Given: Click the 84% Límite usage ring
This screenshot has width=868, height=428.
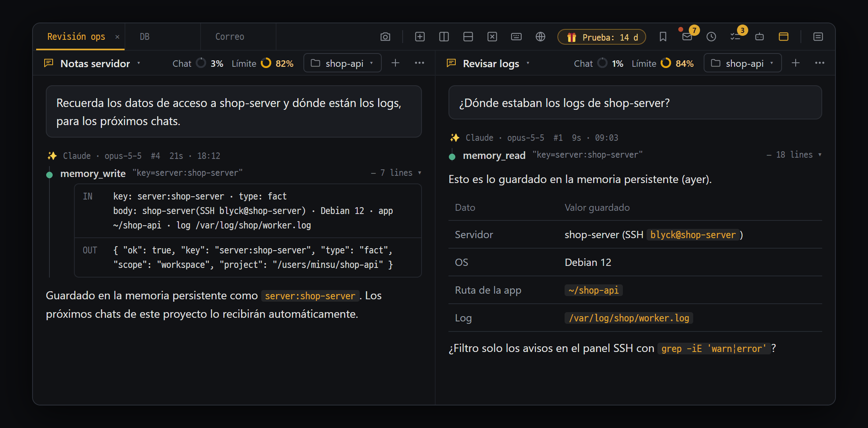Looking at the screenshot, I should click(x=666, y=63).
